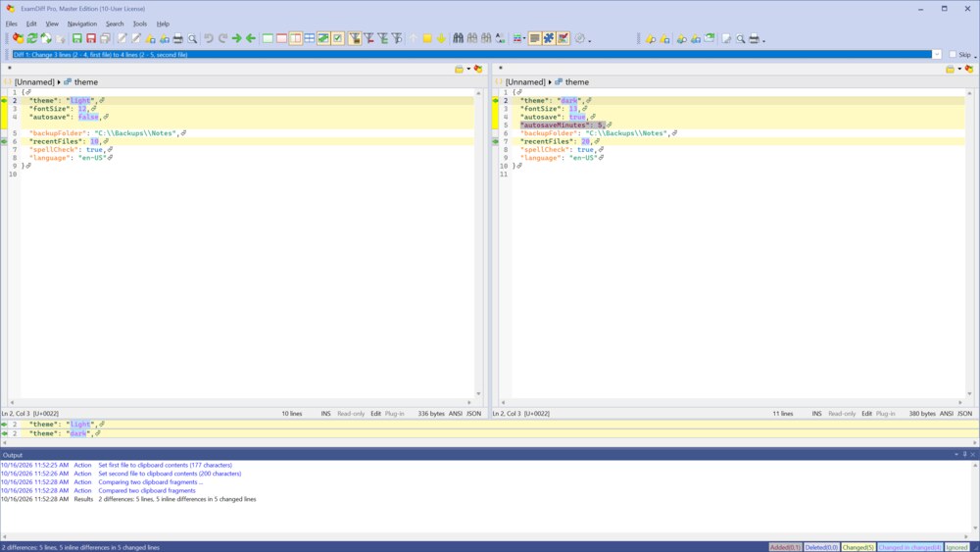The width and height of the screenshot is (980, 552).
Task: Click the Re-compare green arrows icon
Action: (32, 39)
